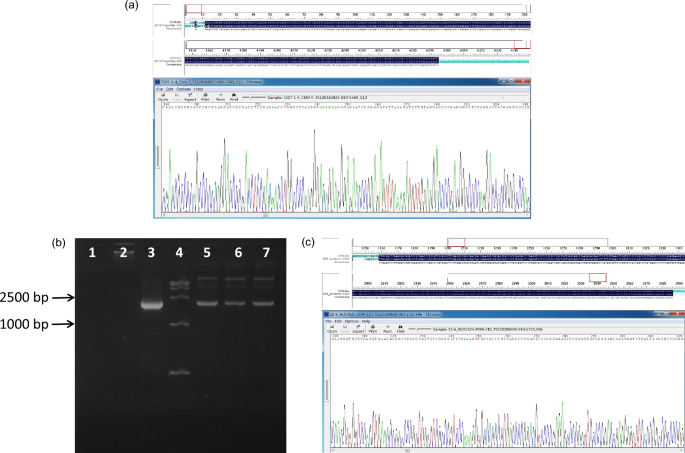Click the zoom slider in the 10-6 Chromas toolbar

pyautogui.click(x=420, y=329)
